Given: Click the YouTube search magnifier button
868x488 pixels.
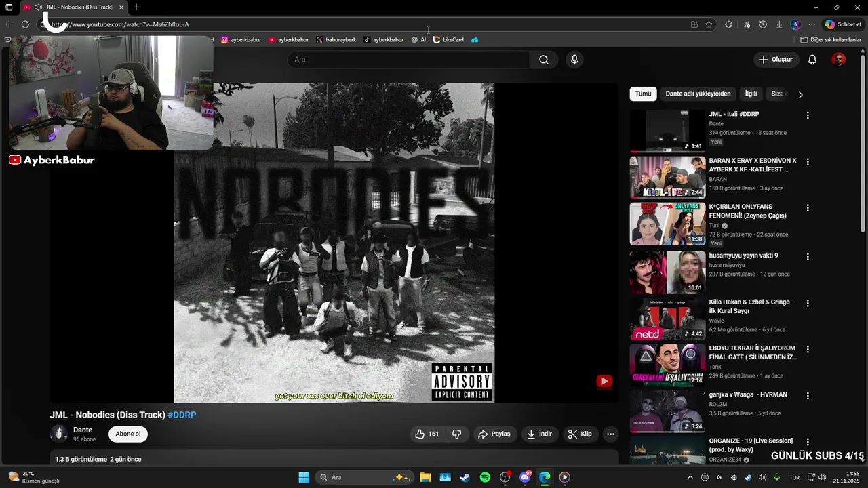Looking at the screenshot, I should point(544,60).
